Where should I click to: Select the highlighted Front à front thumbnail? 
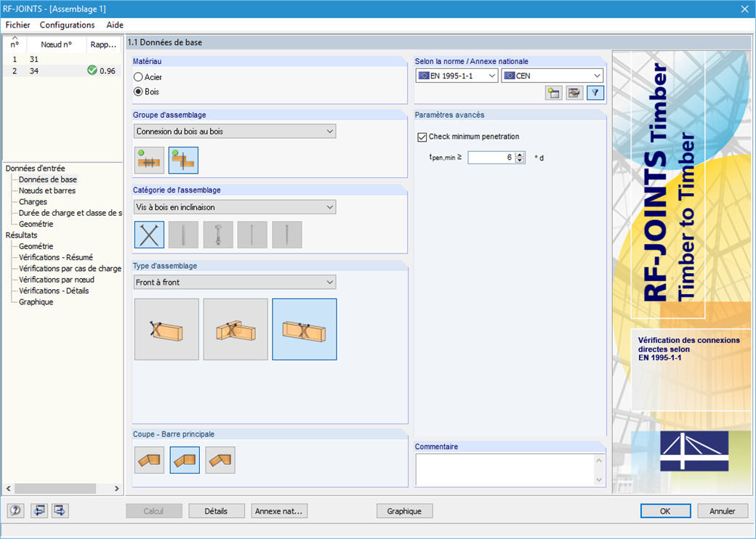(x=305, y=330)
